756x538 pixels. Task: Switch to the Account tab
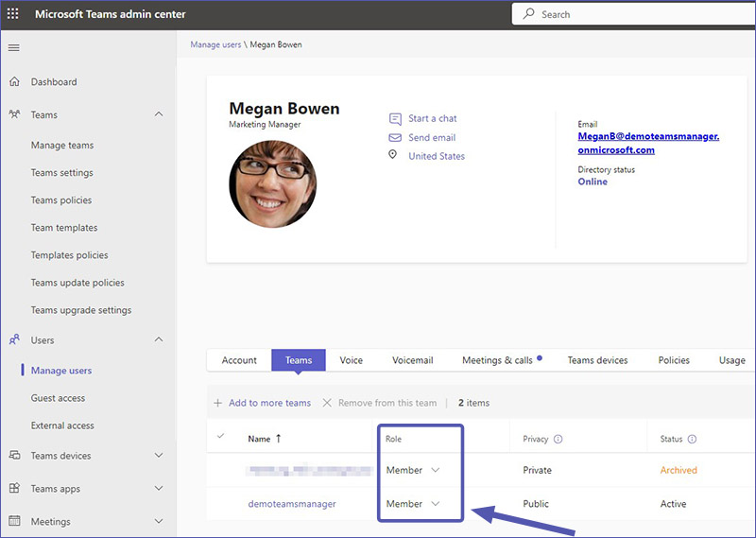[239, 360]
